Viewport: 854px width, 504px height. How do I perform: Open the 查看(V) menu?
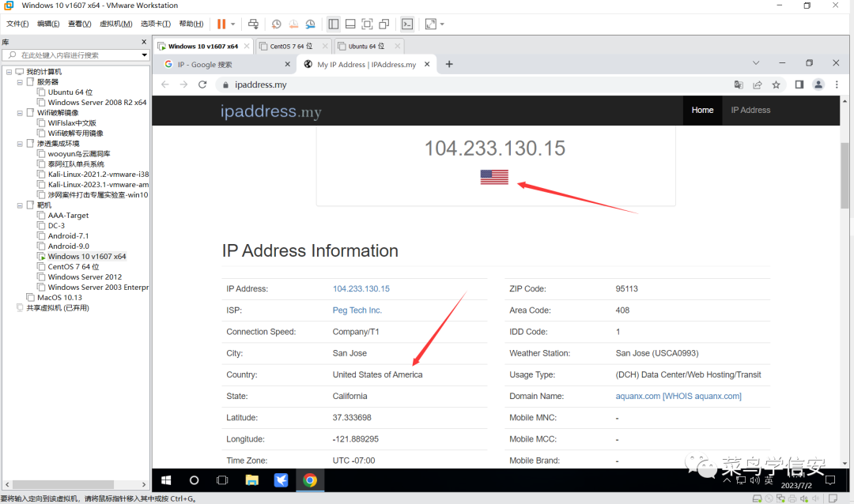[x=80, y=24]
